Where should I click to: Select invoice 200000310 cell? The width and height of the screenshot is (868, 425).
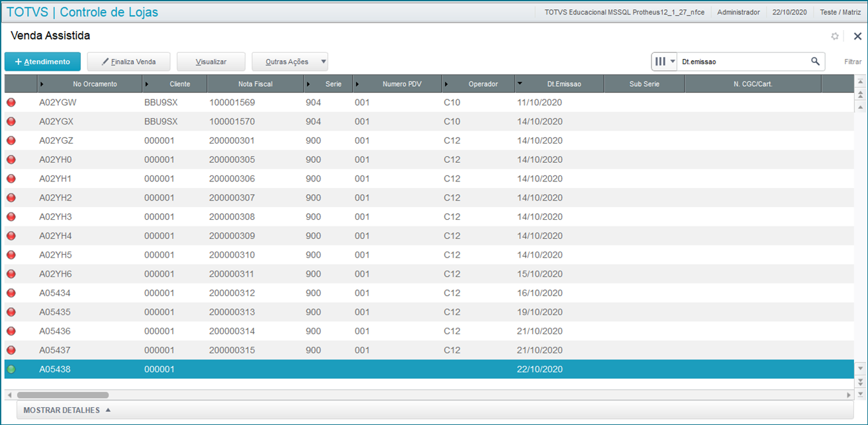(232, 255)
